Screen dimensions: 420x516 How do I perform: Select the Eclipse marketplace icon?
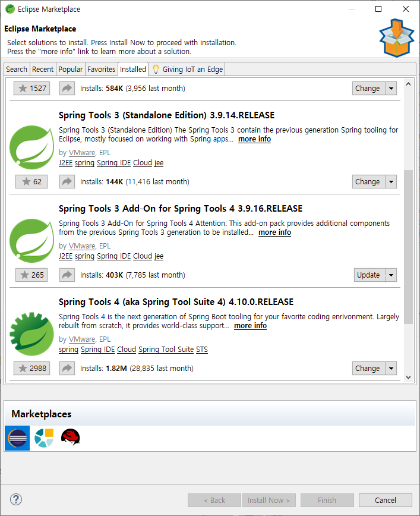tap(17, 438)
